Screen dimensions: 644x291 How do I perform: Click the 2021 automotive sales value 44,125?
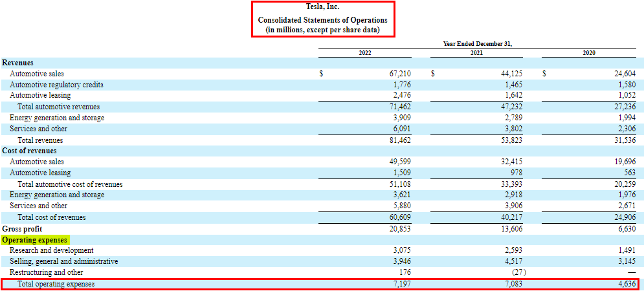coord(511,74)
